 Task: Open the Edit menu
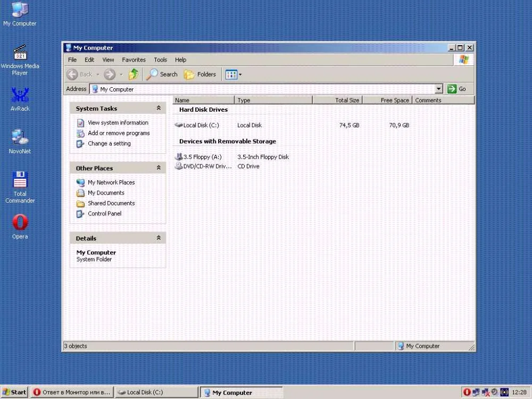[89, 60]
